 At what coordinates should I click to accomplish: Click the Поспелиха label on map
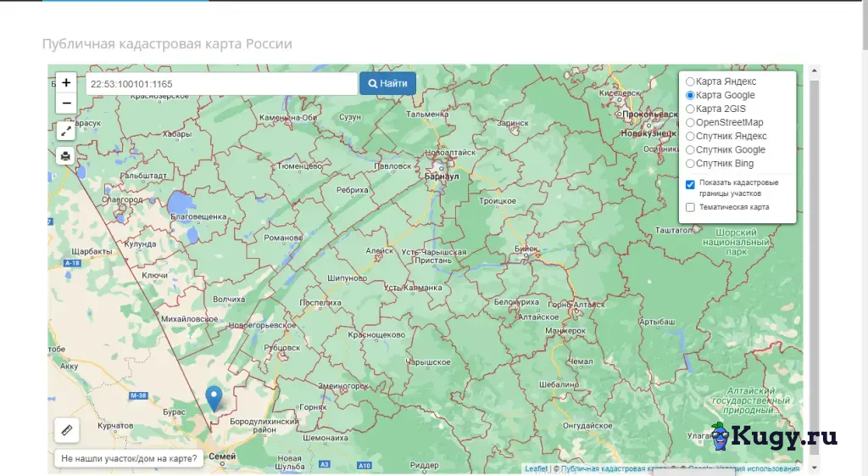[320, 303]
